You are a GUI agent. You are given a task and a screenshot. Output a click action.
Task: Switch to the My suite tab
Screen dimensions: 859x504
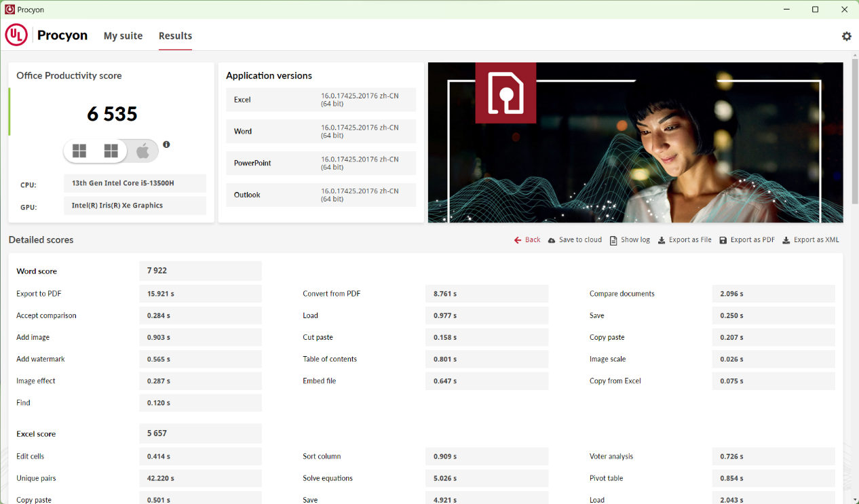[123, 36]
